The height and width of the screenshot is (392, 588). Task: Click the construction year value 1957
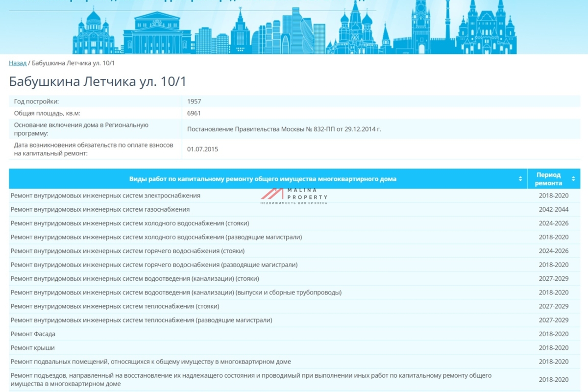(x=194, y=101)
